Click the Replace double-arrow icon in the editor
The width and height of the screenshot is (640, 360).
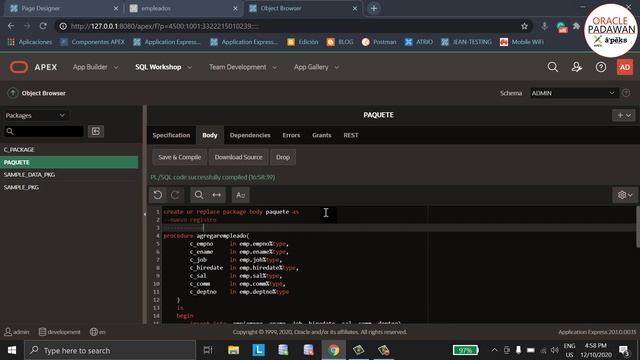click(217, 195)
